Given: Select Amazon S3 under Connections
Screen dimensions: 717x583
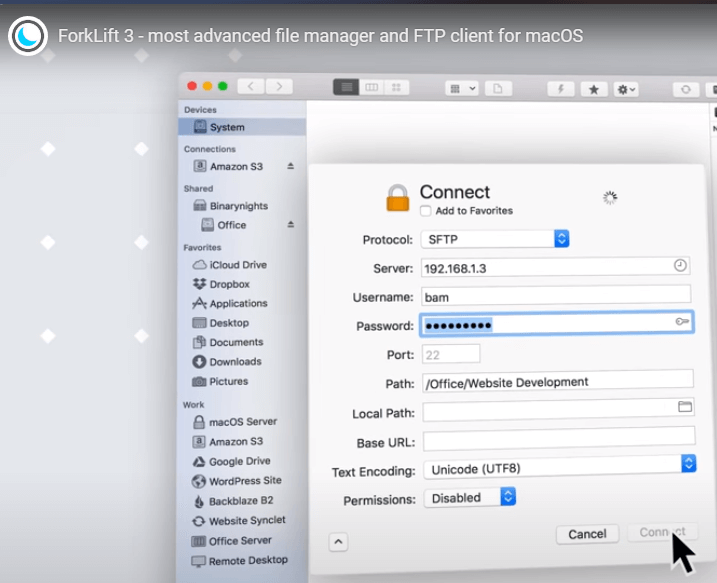Looking at the screenshot, I should click(x=236, y=166).
